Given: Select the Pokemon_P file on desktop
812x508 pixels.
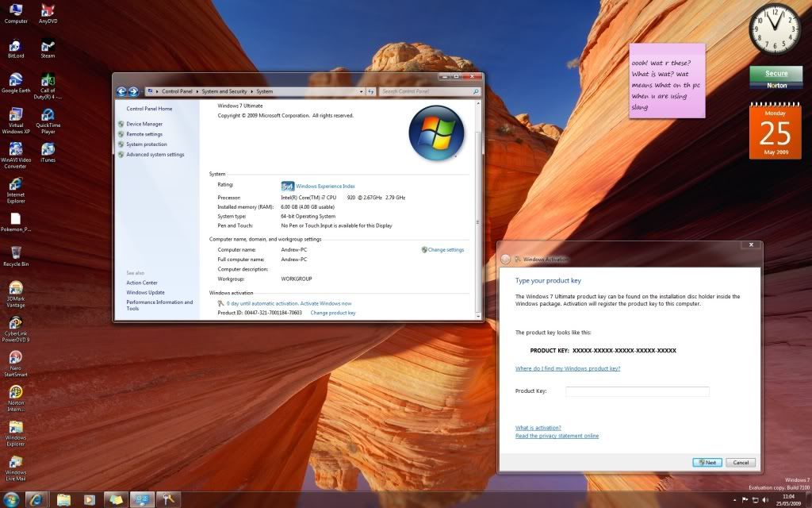Looking at the screenshot, I should [16, 222].
